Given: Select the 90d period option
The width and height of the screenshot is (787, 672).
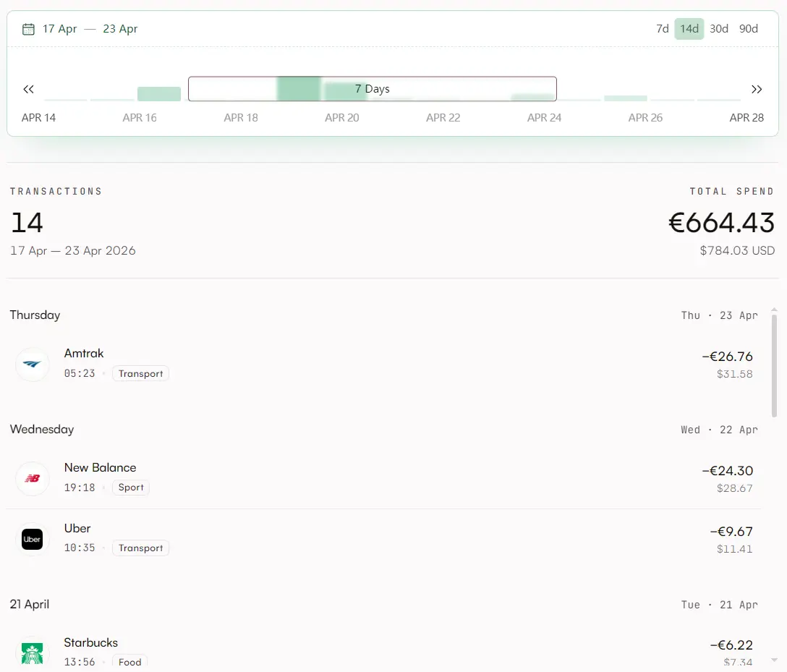Looking at the screenshot, I should (749, 28).
